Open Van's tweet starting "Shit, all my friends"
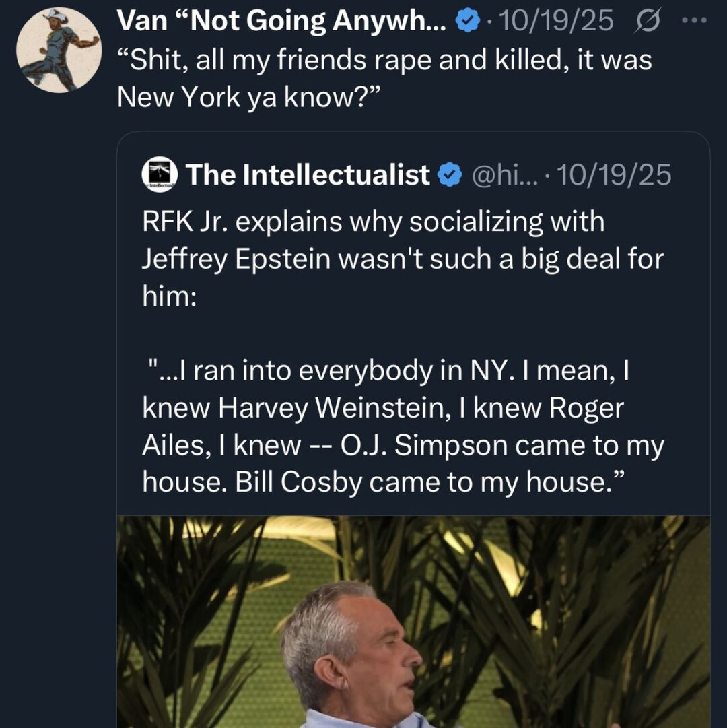The image size is (727, 728). pos(384,61)
